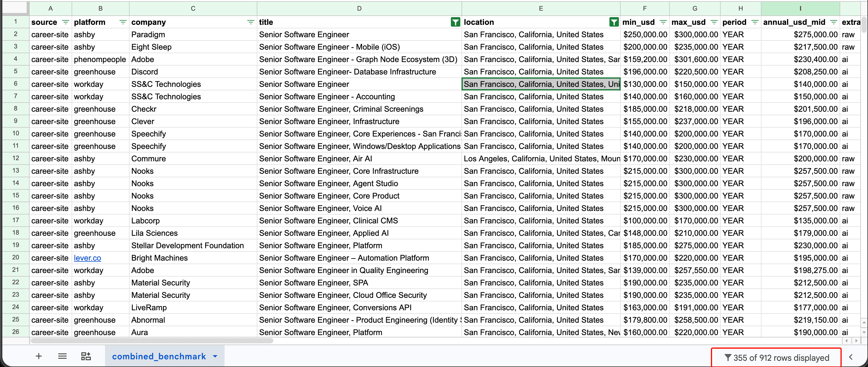Select Senior Software Engineer - Mobile (iOS) title

(x=359, y=47)
